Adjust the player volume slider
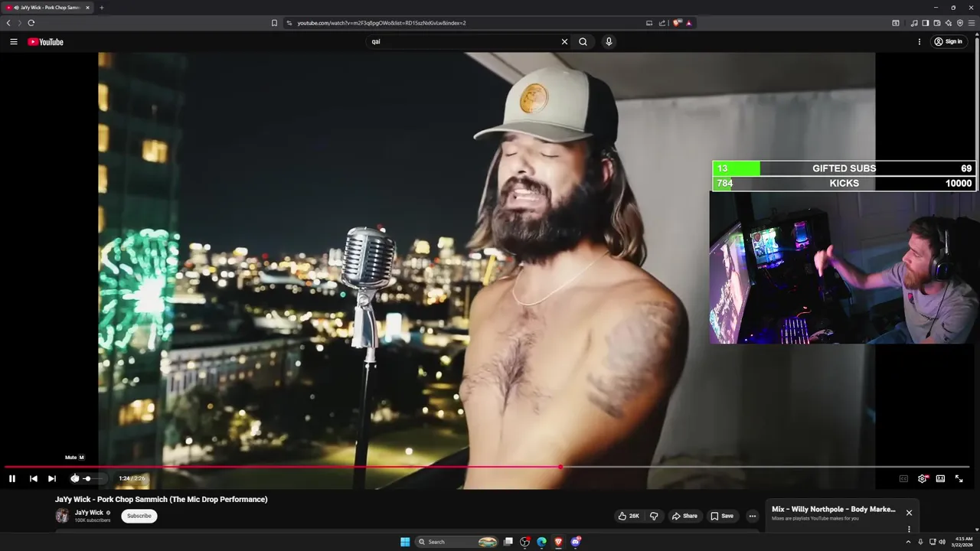Image resolution: width=980 pixels, height=551 pixels. point(94,478)
